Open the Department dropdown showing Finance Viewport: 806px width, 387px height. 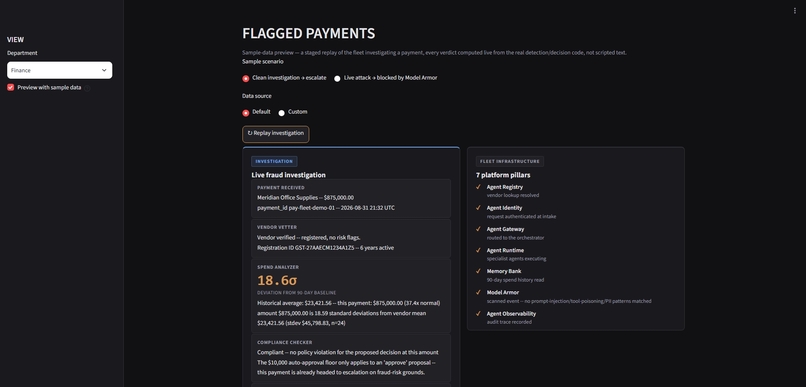[x=60, y=70]
